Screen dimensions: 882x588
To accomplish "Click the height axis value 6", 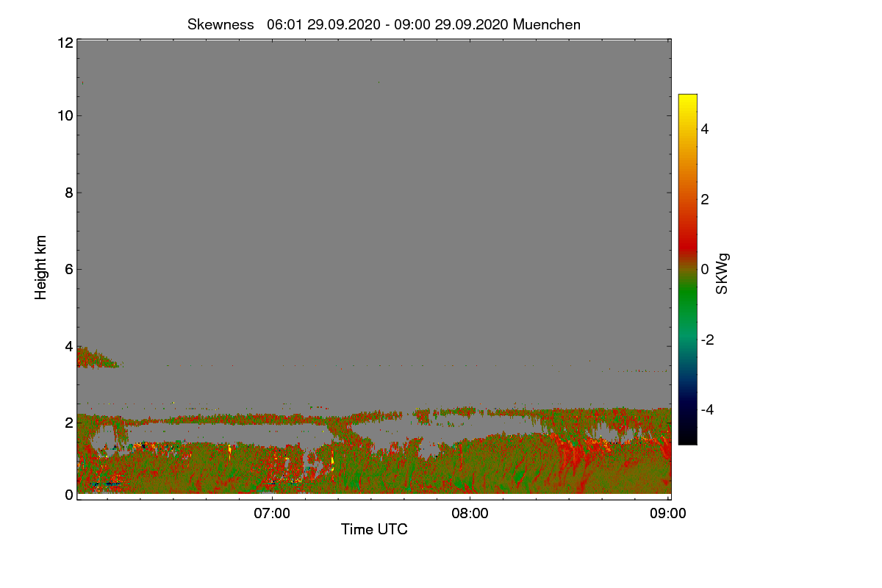I will 68,270.
